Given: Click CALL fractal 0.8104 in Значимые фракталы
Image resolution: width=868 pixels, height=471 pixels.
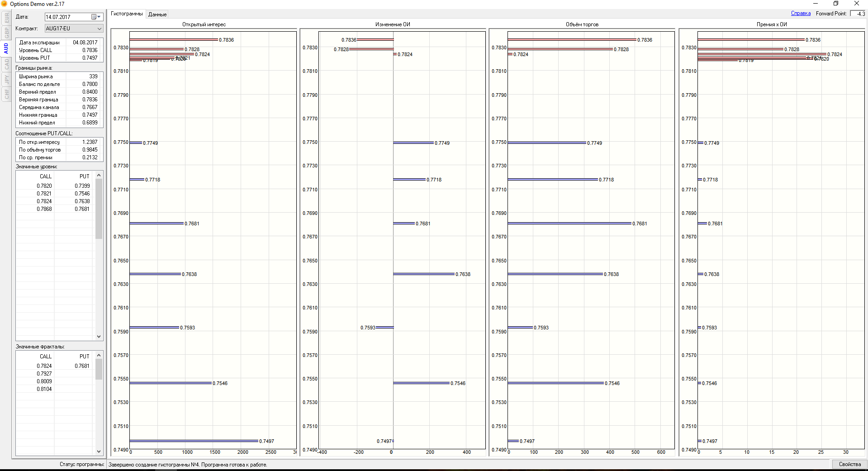Looking at the screenshot, I should pos(44,389).
